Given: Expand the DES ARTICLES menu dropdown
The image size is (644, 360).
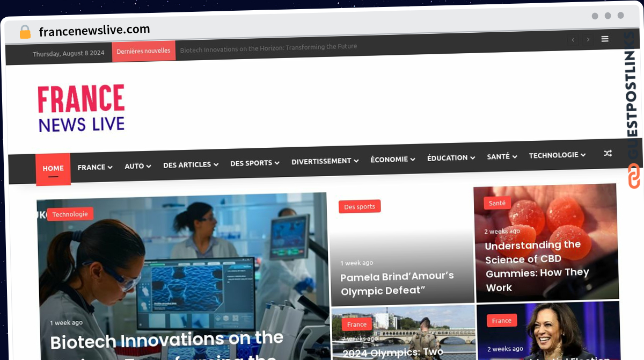Looking at the screenshot, I should pyautogui.click(x=191, y=164).
